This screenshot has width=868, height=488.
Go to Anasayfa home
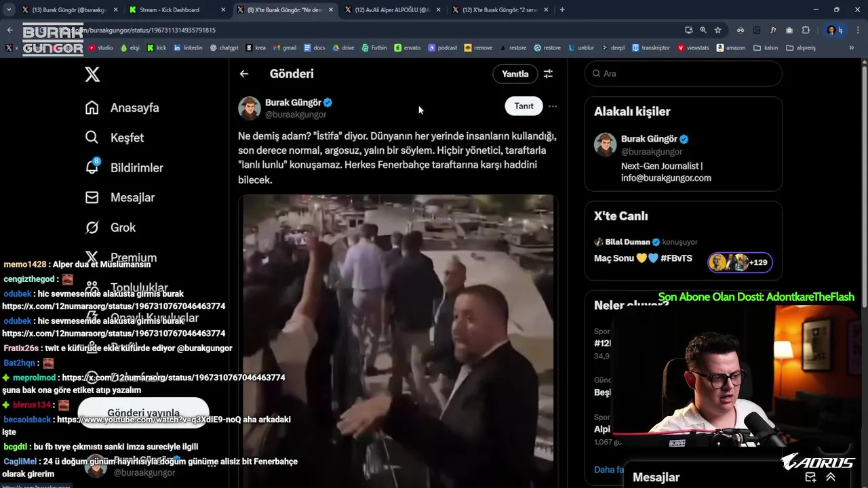122,108
